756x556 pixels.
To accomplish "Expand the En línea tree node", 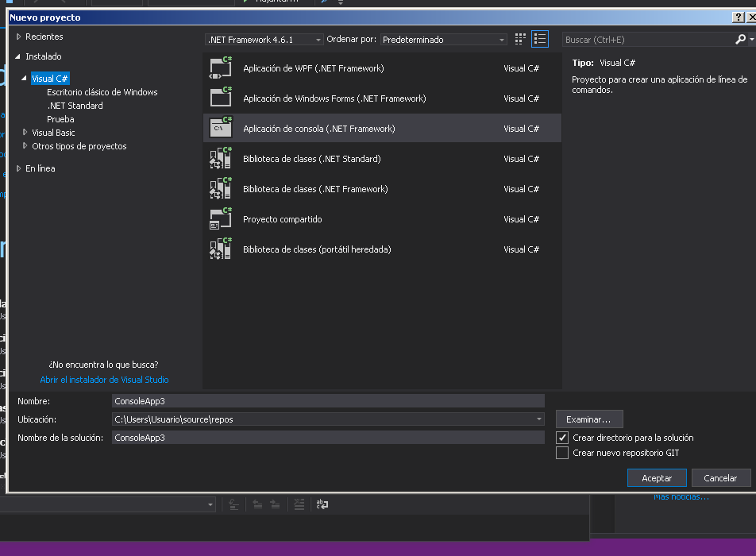I will (x=19, y=168).
